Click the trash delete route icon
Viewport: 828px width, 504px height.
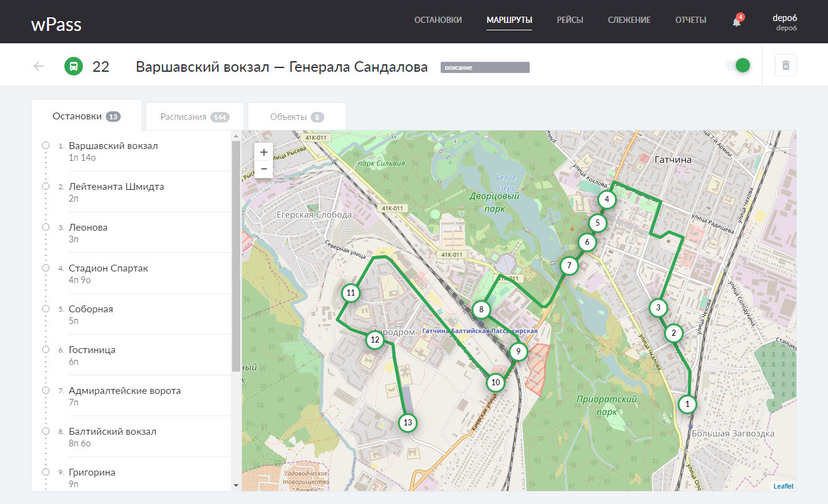click(785, 66)
